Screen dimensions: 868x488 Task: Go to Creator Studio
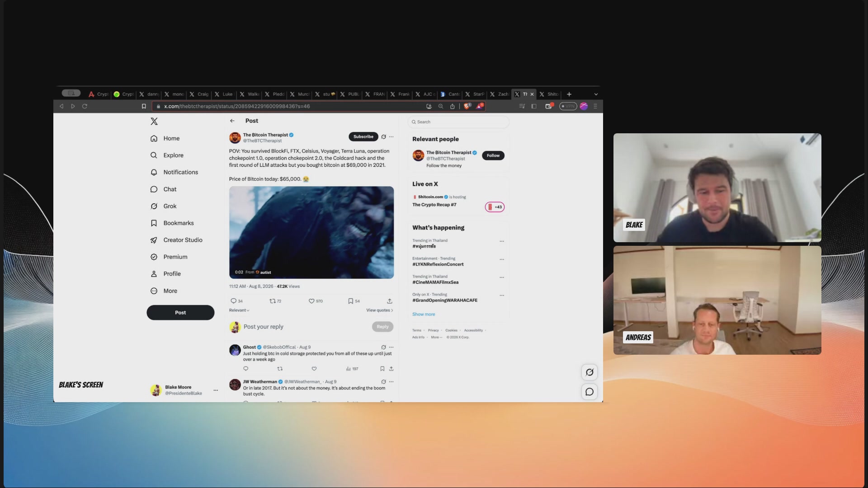(x=176, y=240)
